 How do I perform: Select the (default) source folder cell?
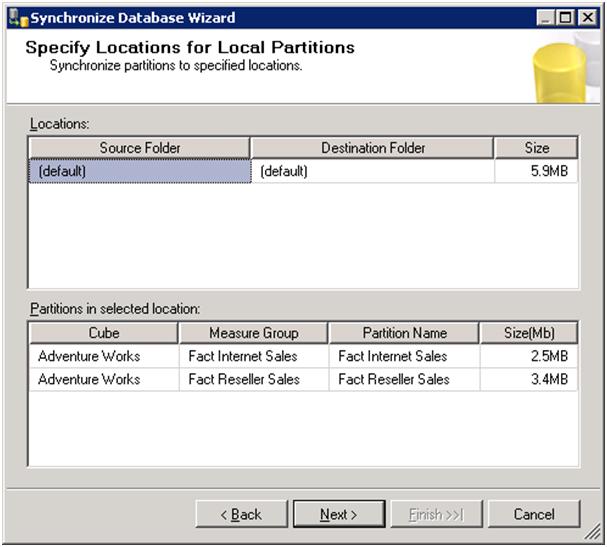[x=140, y=171]
